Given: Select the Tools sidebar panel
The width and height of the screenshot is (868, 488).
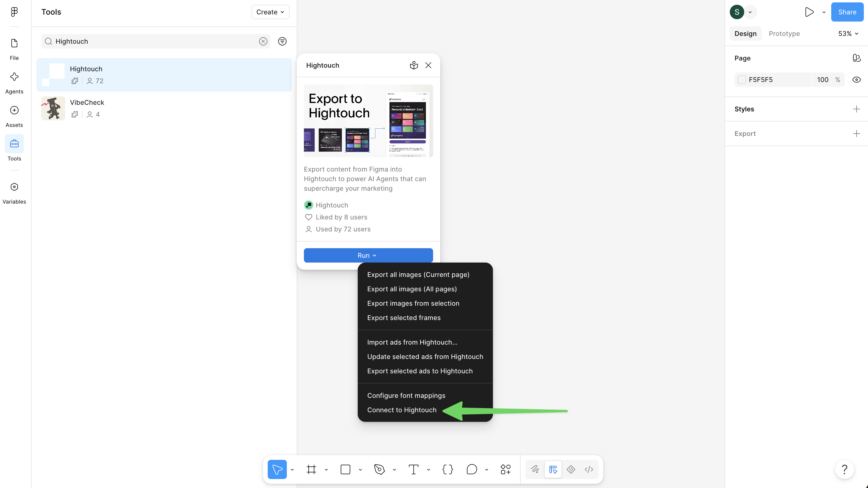Looking at the screenshot, I should pyautogui.click(x=14, y=150).
